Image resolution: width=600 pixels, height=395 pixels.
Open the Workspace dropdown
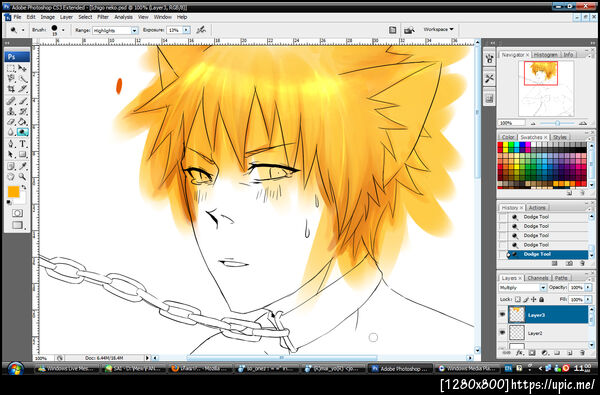tap(438, 29)
